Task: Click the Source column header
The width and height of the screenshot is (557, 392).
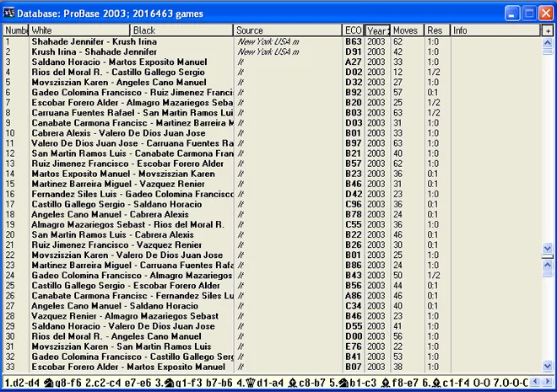Action: point(287,30)
